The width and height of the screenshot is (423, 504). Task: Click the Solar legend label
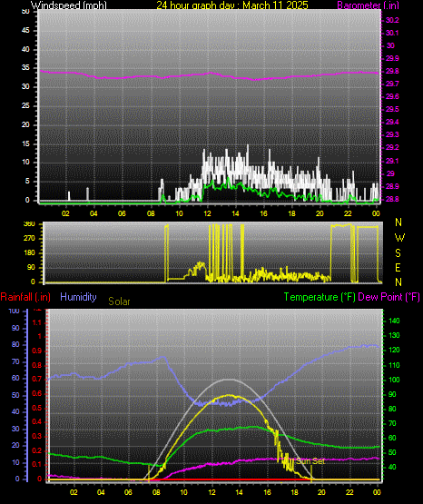point(119,301)
